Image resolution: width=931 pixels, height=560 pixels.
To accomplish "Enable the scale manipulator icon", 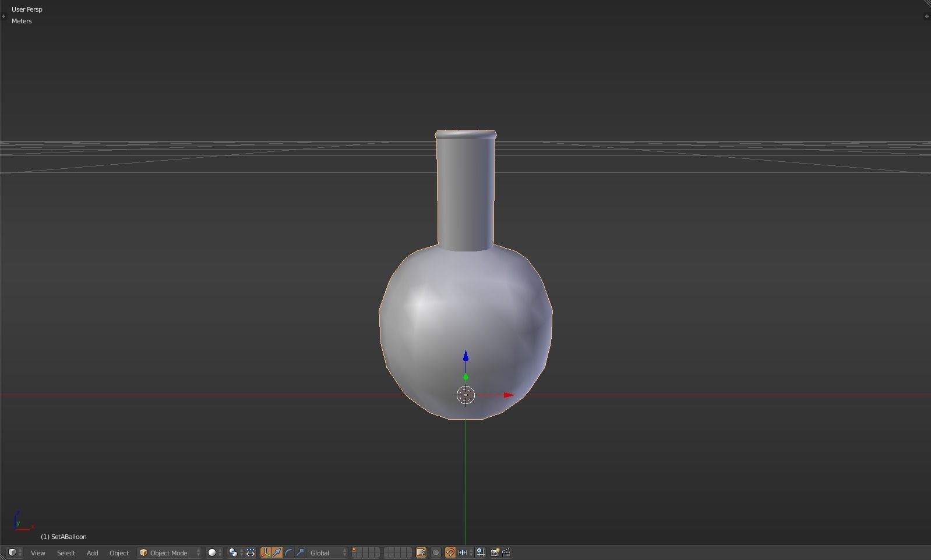I will (300, 552).
